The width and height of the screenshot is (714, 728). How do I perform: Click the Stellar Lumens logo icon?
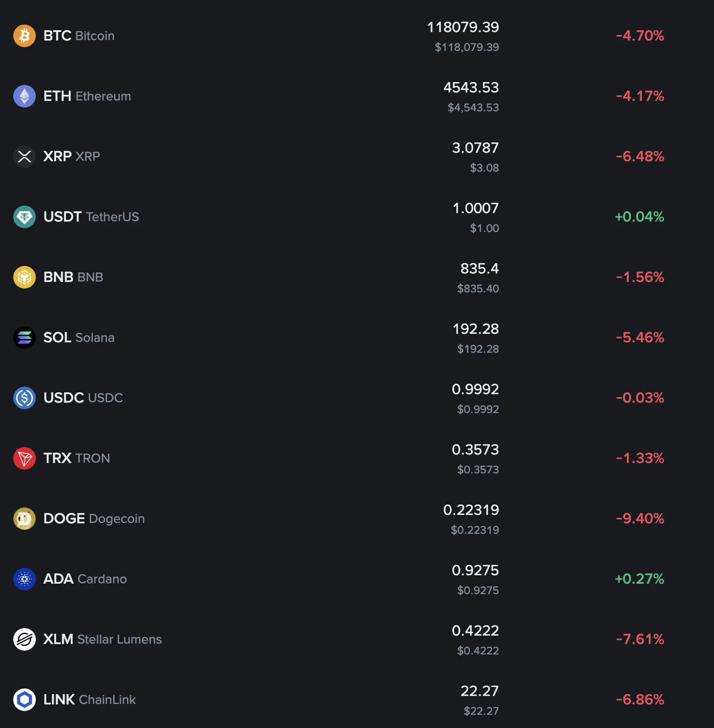[25, 639]
